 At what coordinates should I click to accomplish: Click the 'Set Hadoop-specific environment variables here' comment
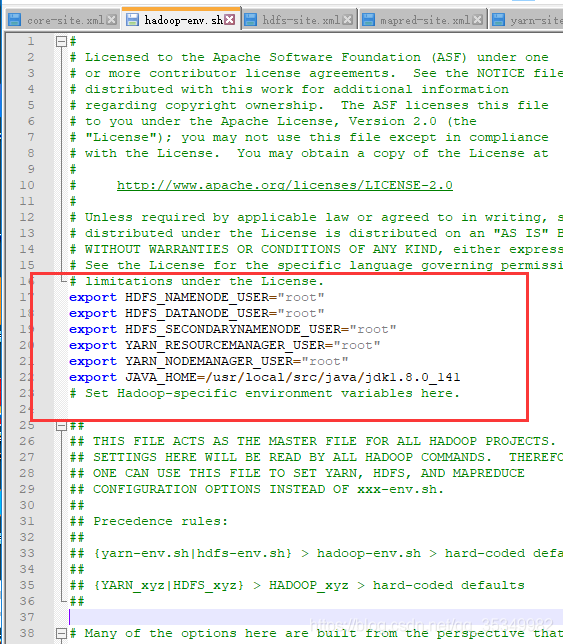point(264,393)
